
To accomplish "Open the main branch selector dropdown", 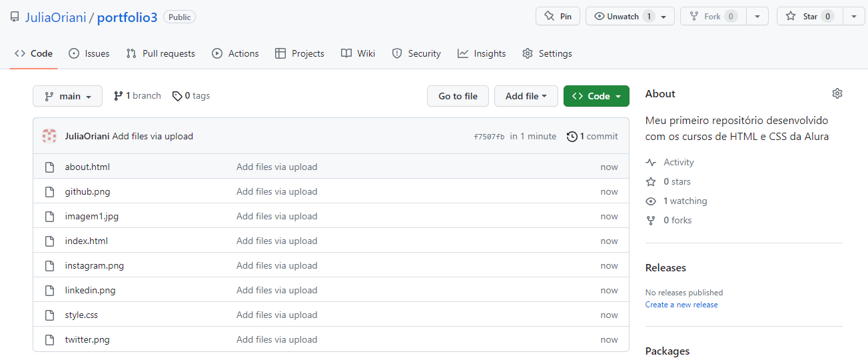I will (67, 96).
